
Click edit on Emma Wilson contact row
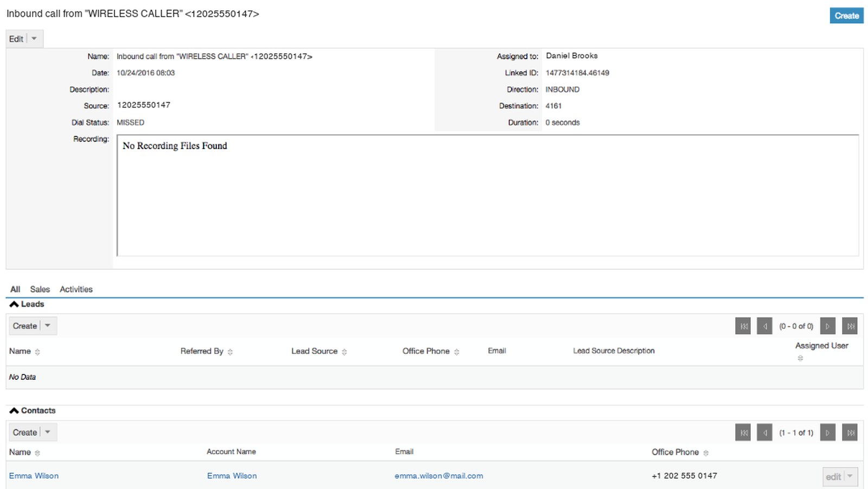(x=833, y=477)
